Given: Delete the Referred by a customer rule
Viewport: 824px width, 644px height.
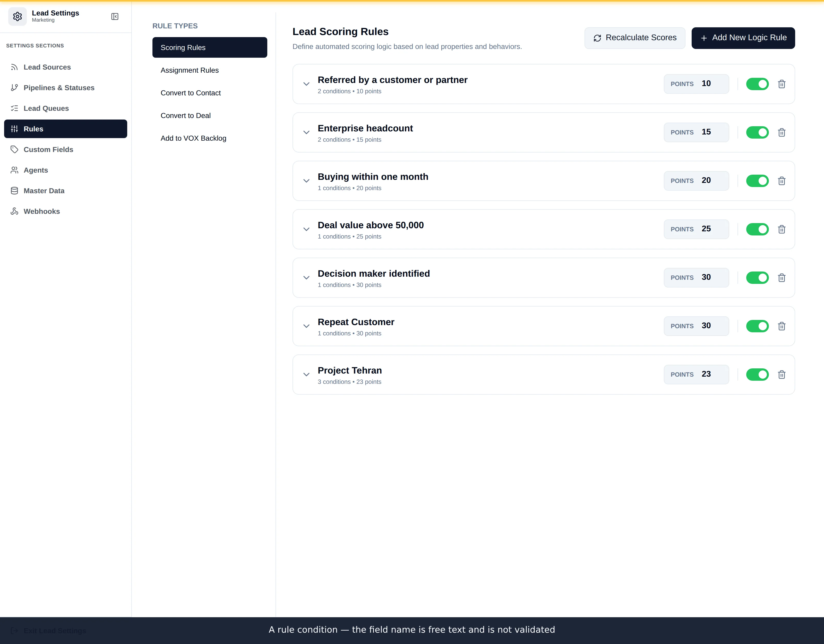Looking at the screenshot, I should (x=782, y=84).
